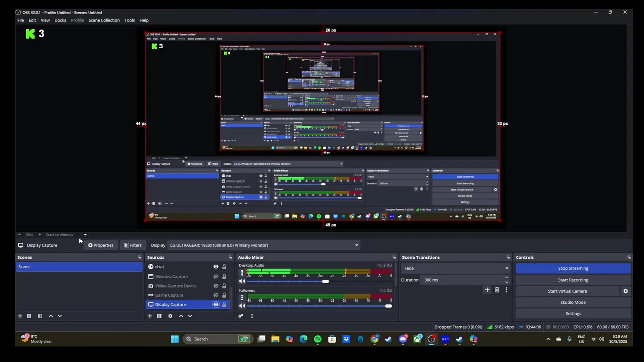
Task: Toggle lock on Display Capture source
Action: (224, 305)
